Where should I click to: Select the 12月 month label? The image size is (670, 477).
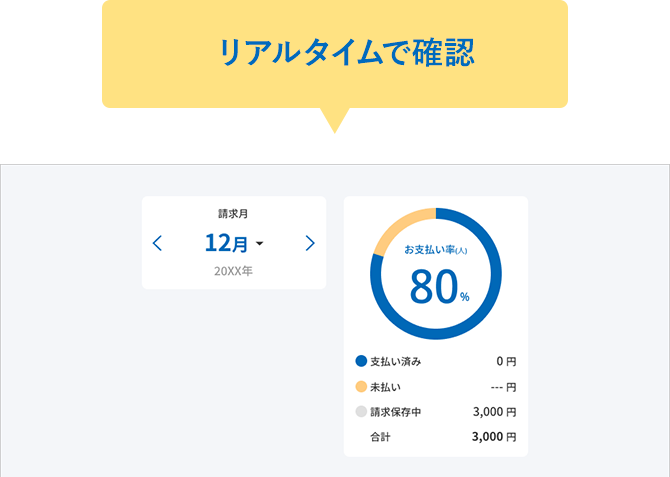[226, 243]
